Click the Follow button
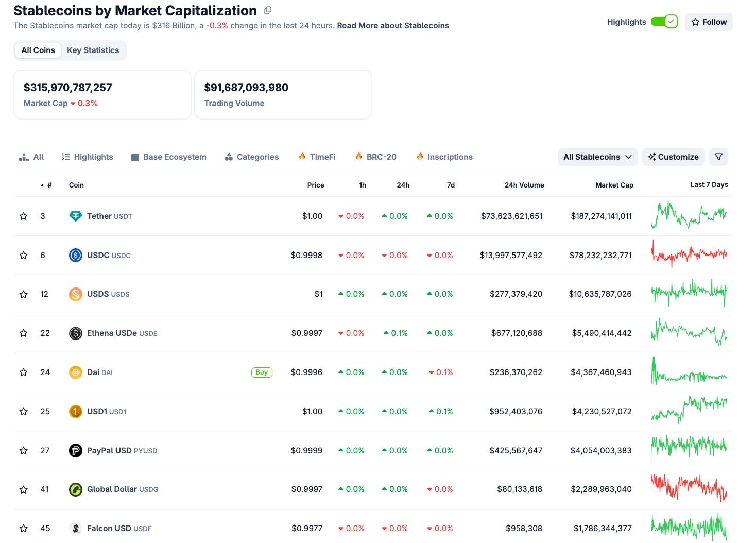The width and height of the screenshot is (756, 543). coord(709,22)
